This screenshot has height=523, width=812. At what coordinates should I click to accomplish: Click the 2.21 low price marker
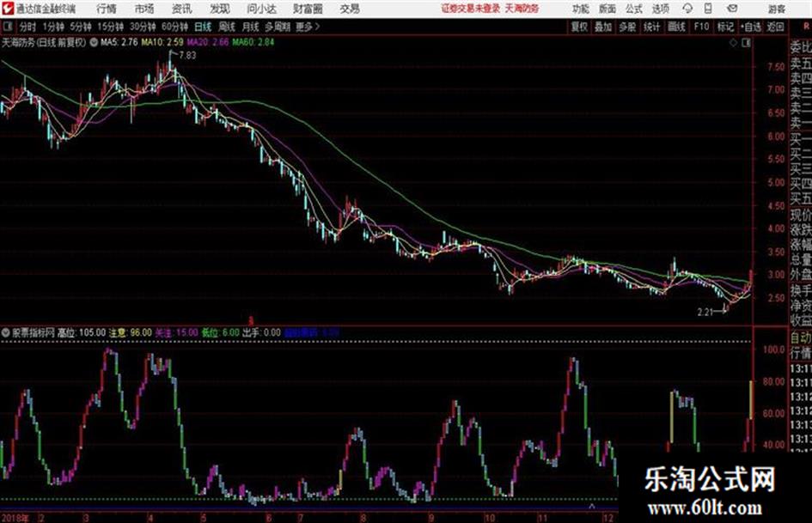click(x=705, y=312)
